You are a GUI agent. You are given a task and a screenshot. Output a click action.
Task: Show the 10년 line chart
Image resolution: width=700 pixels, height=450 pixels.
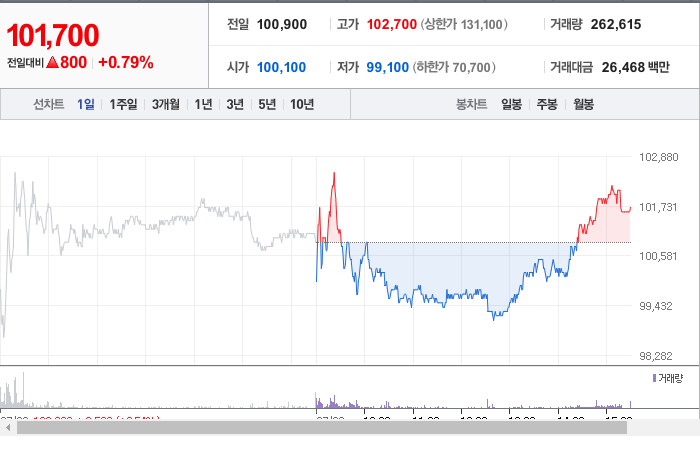(x=302, y=104)
